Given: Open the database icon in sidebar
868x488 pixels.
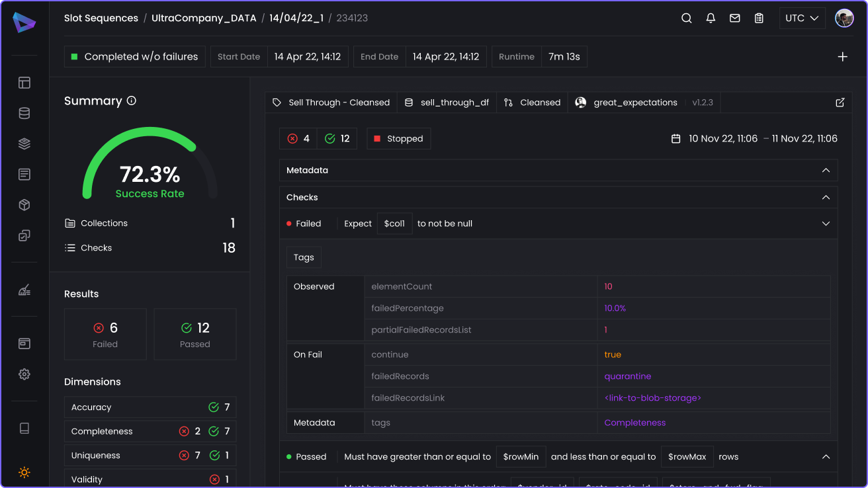Looking at the screenshot, I should (24, 113).
